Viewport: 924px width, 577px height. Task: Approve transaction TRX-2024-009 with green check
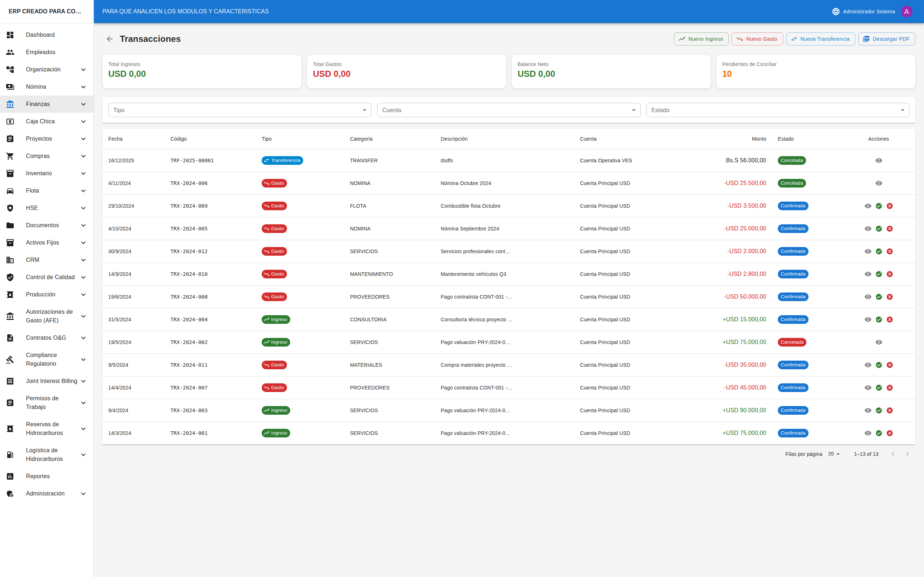tap(879, 206)
